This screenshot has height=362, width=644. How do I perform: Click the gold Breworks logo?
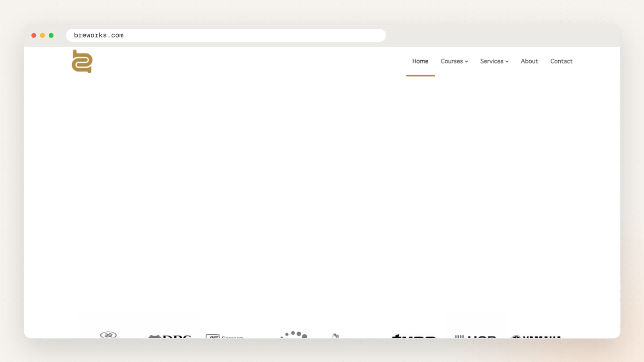coord(82,61)
